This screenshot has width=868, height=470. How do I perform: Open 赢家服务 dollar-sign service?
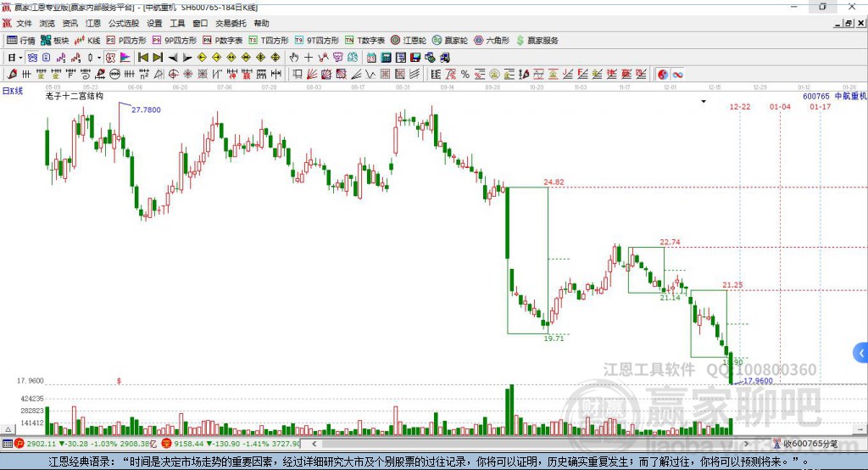pos(537,41)
